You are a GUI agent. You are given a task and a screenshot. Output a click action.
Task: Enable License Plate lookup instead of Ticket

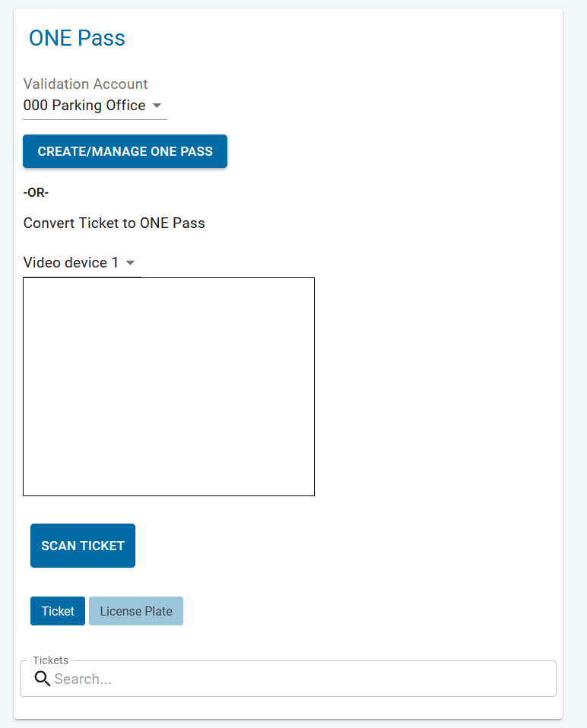[x=135, y=610]
